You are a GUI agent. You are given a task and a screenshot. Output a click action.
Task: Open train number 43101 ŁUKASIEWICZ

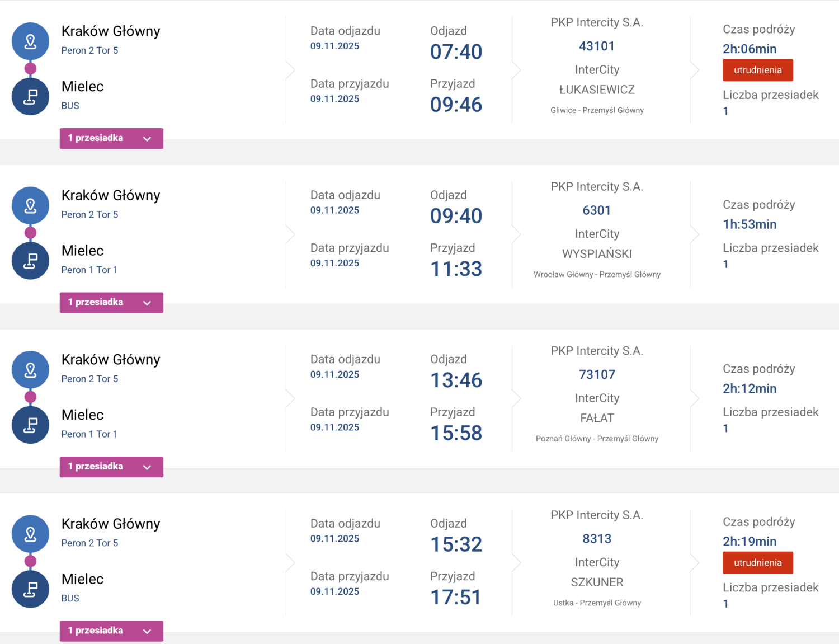coord(597,46)
